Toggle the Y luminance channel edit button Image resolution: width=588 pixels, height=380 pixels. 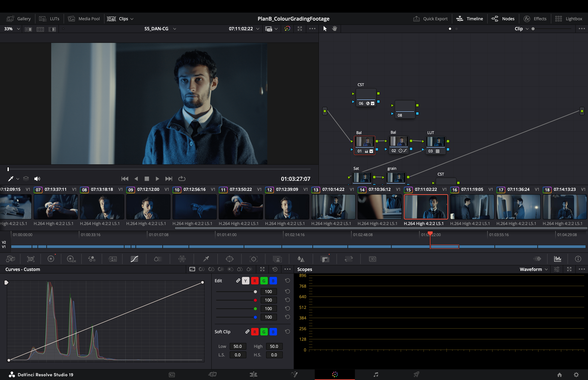point(245,281)
